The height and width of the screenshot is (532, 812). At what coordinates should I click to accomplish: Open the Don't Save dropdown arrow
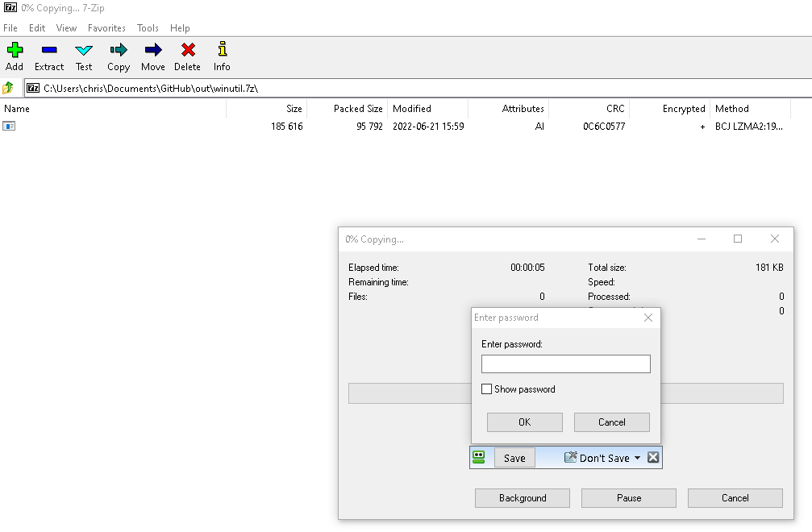click(638, 458)
